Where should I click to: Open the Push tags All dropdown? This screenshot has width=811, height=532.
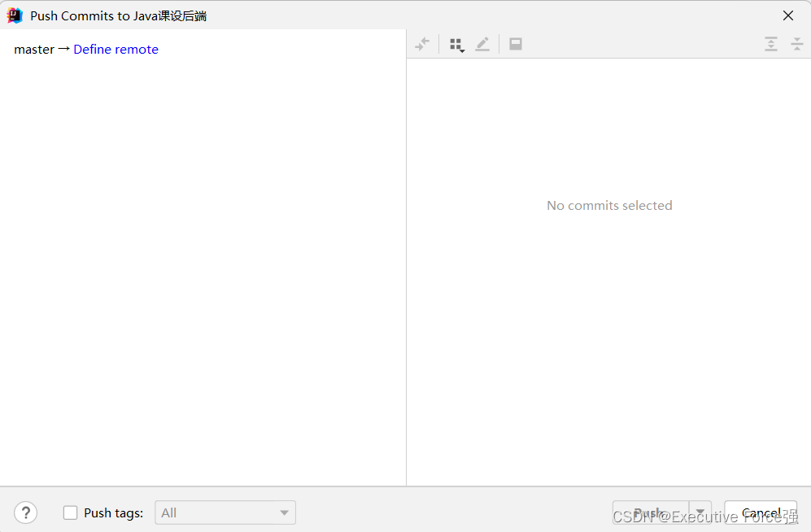point(225,512)
